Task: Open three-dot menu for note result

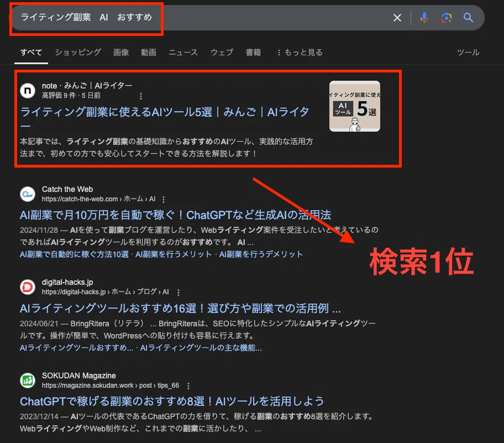Action: (141, 96)
